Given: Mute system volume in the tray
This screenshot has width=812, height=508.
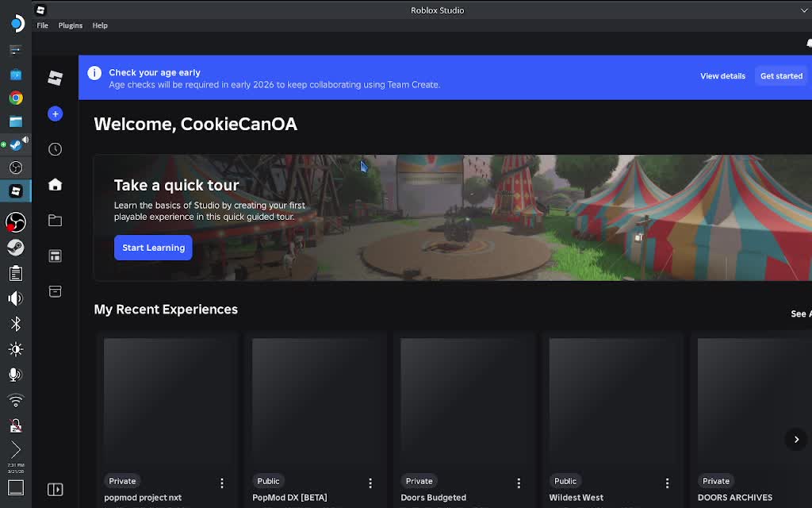Looking at the screenshot, I should coord(15,298).
